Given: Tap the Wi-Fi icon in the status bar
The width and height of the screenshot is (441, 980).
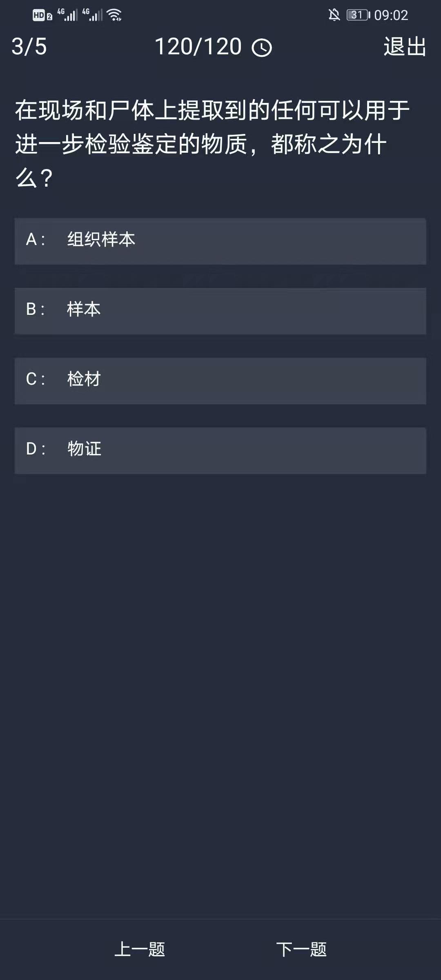Looking at the screenshot, I should click(114, 15).
